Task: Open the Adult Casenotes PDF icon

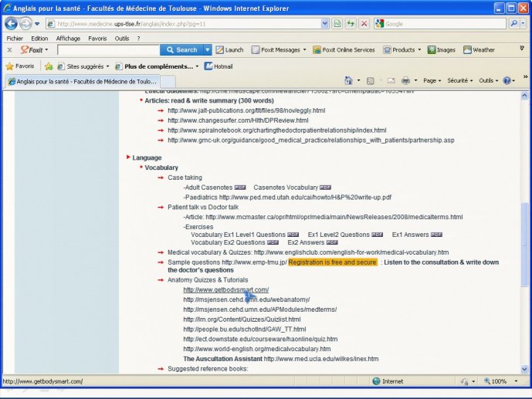Action: click(x=240, y=188)
